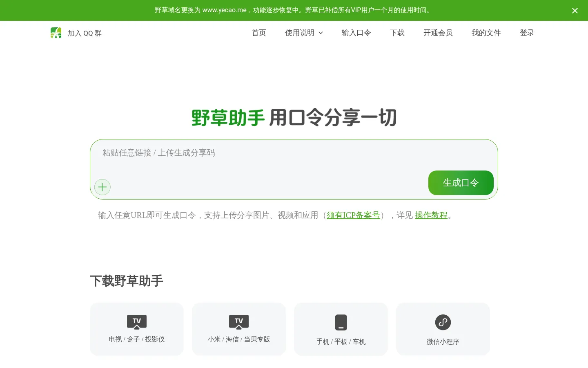Click the TV icon for 电视 / 盒子 / 投影仪

point(137,322)
